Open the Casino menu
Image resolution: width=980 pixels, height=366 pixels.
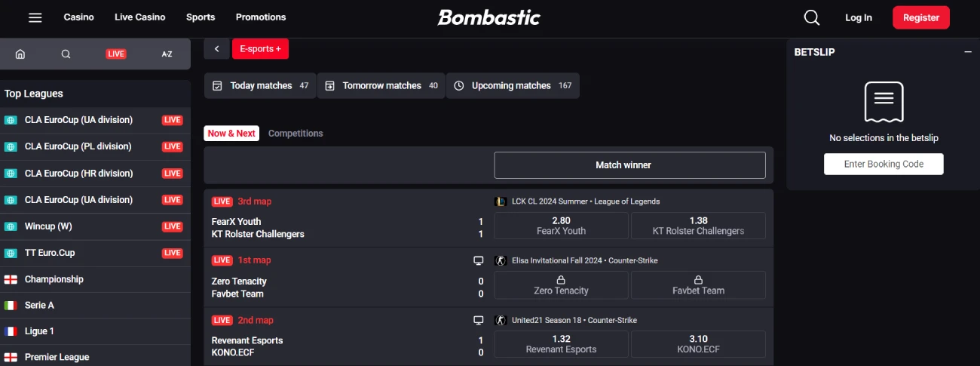click(x=79, y=17)
